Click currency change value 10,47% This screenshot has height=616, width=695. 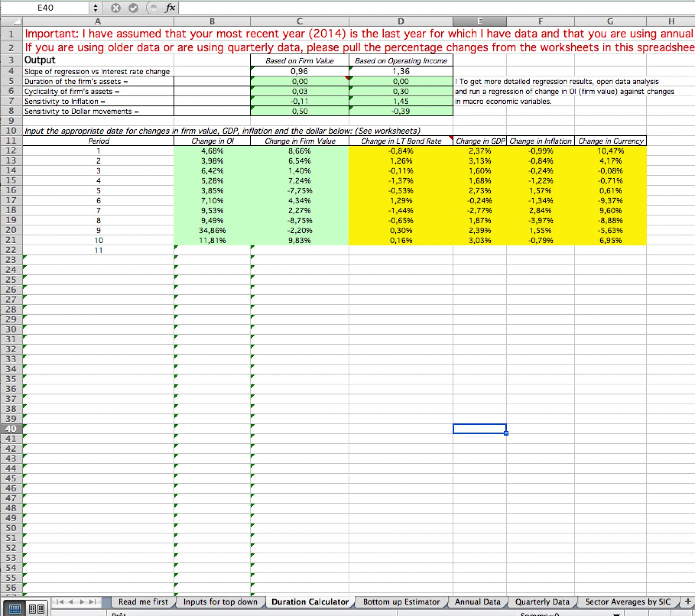611,151
